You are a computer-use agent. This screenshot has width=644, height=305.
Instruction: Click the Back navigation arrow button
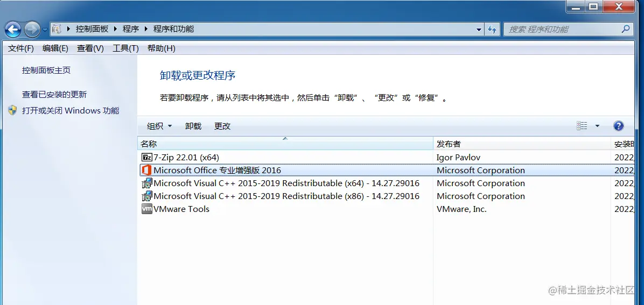[x=12, y=29]
